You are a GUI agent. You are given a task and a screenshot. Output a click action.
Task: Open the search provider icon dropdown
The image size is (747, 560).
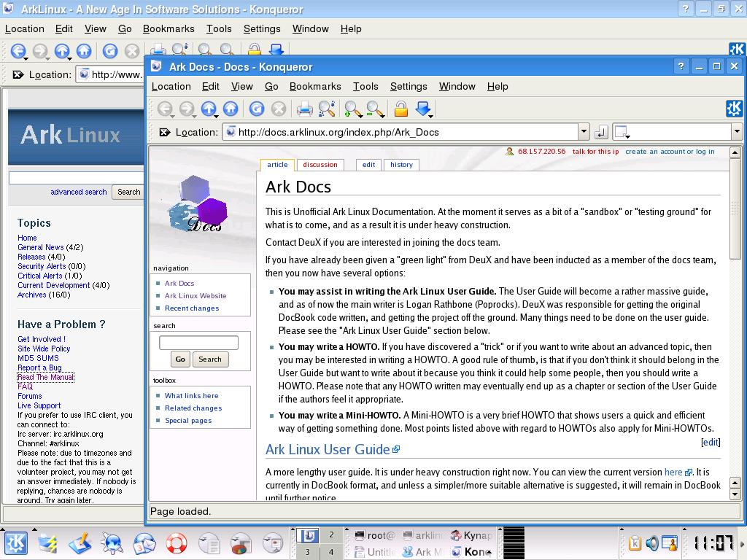622,132
